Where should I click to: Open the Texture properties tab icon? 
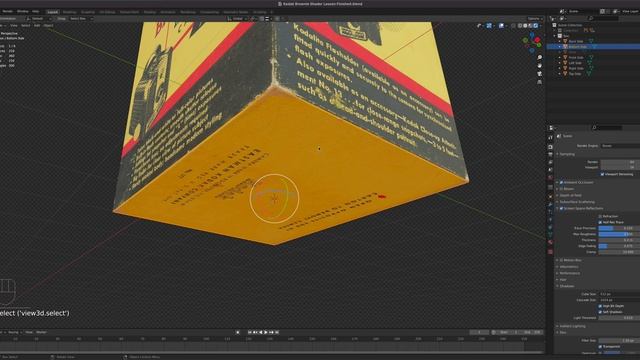[550, 252]
